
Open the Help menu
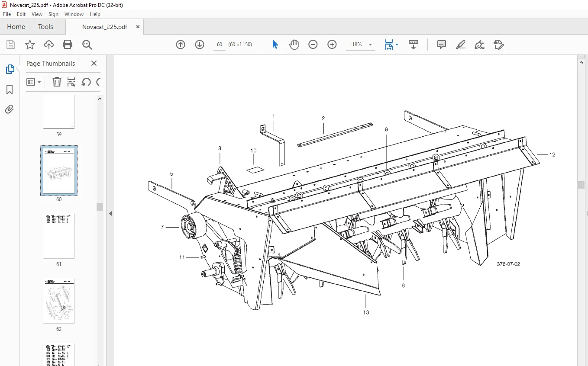point(95,14)
